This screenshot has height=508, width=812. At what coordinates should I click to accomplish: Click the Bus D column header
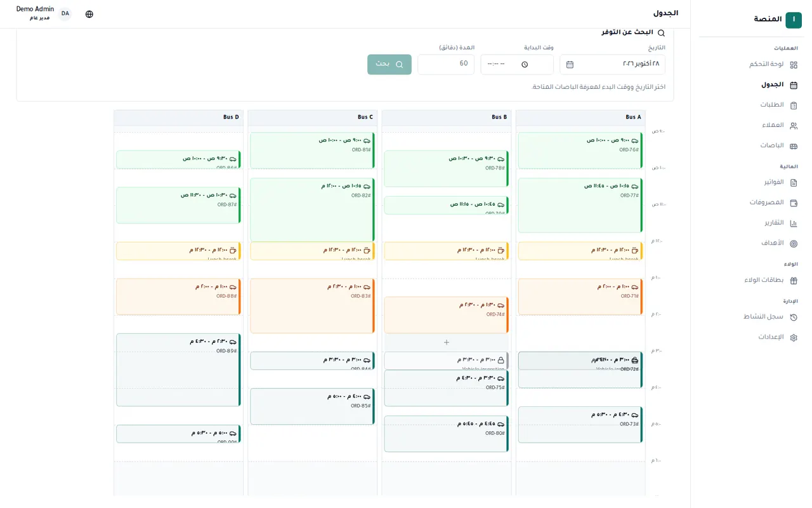pyautogui.click(x=179, y=117)
